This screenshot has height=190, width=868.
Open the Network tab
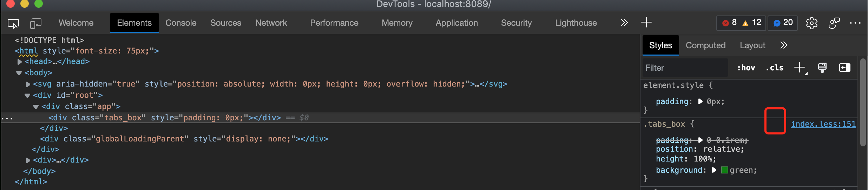coord(271,23)
